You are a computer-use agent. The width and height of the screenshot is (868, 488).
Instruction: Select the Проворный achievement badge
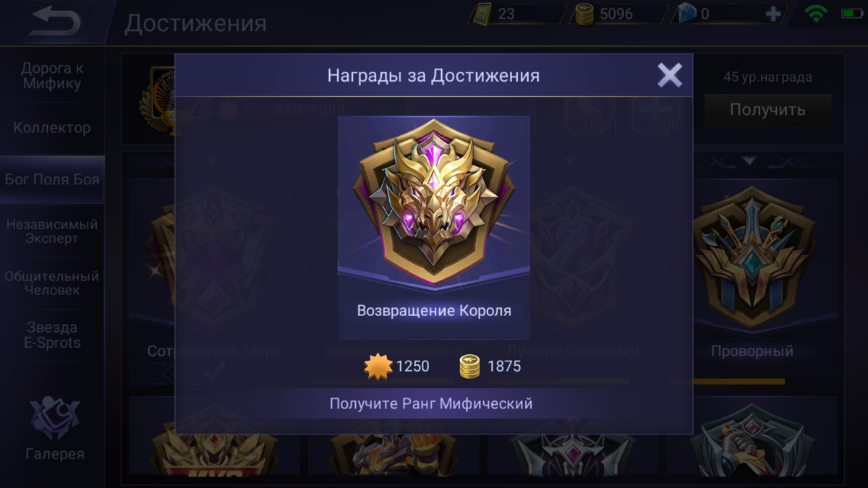coord(752,260)
